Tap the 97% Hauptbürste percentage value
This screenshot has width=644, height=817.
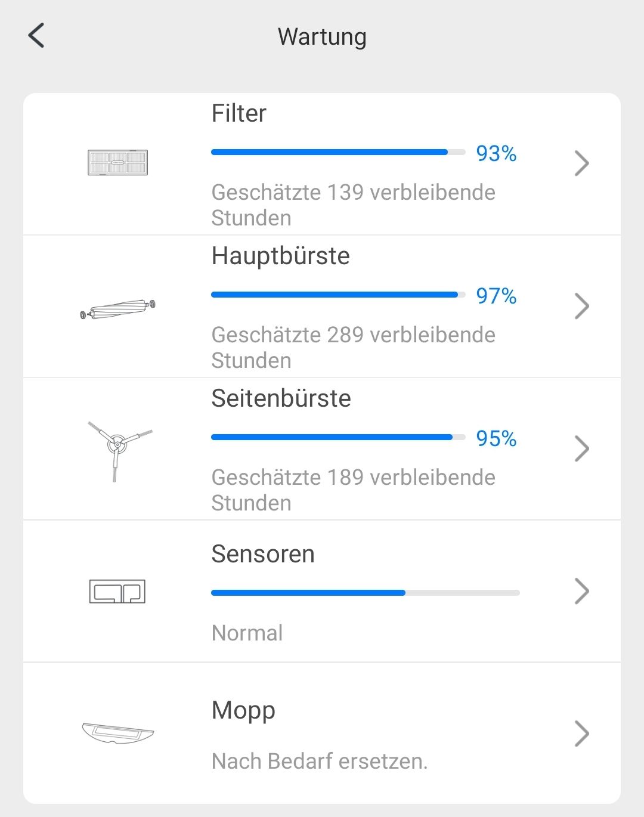point(496,296)
